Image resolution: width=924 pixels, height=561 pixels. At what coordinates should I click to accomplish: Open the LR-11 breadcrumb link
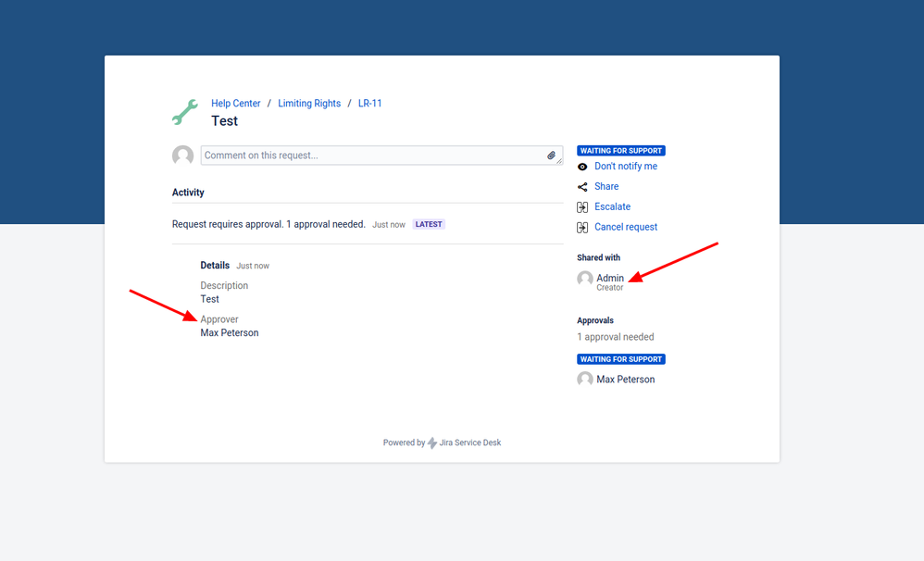point(370,103)
